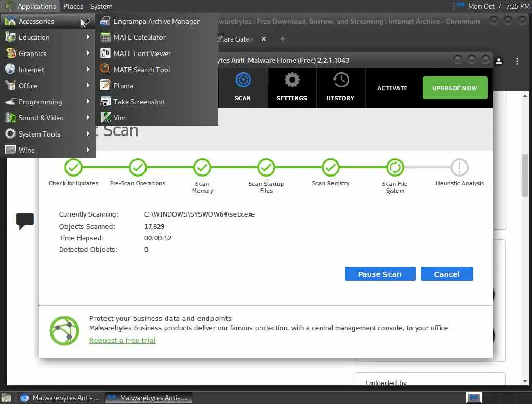
Task: Click the Wine category icon
Action: (10, 150)
